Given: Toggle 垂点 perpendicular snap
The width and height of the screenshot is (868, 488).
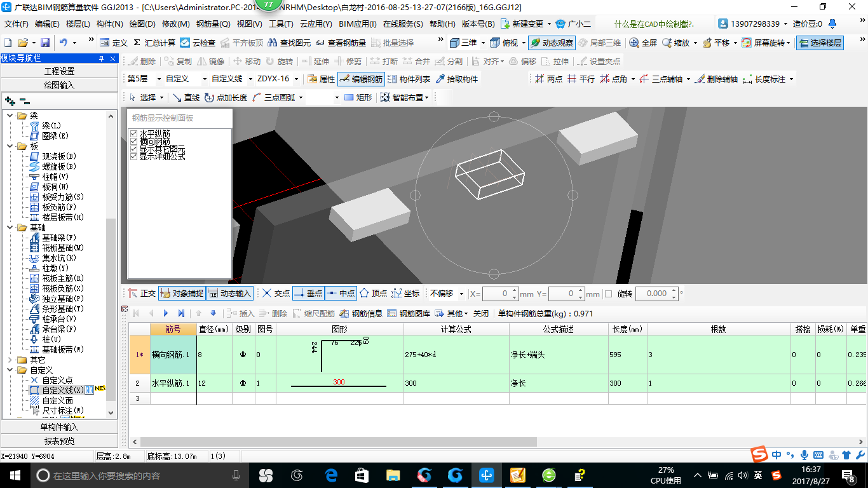Looking at the screenshot, I should (308, 293).
